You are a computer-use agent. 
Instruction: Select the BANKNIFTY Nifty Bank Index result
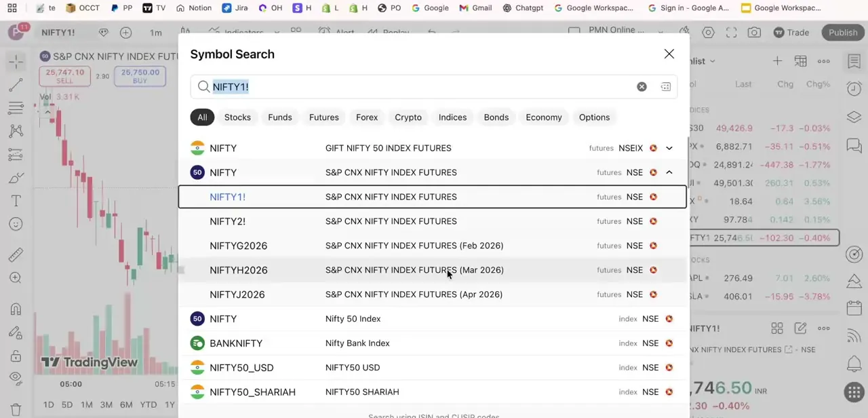[x=433, y=343]
